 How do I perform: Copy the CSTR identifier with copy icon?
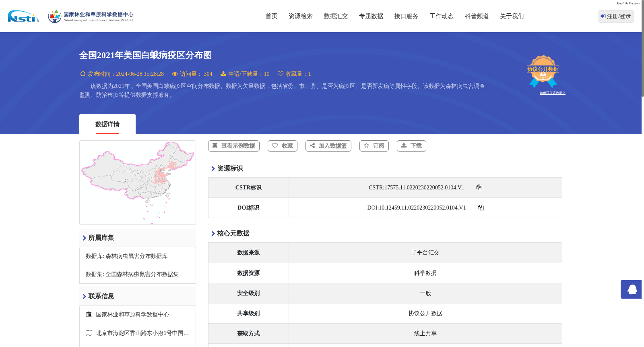479,187
